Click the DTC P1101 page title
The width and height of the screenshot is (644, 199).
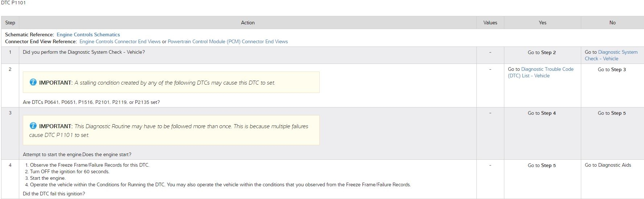coord(13,3)
